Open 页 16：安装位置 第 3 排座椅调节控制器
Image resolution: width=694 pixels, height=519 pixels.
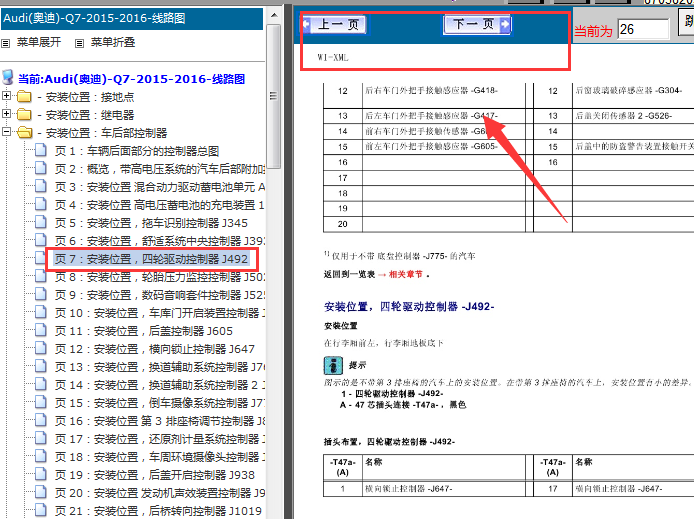(x=160, y=421)
